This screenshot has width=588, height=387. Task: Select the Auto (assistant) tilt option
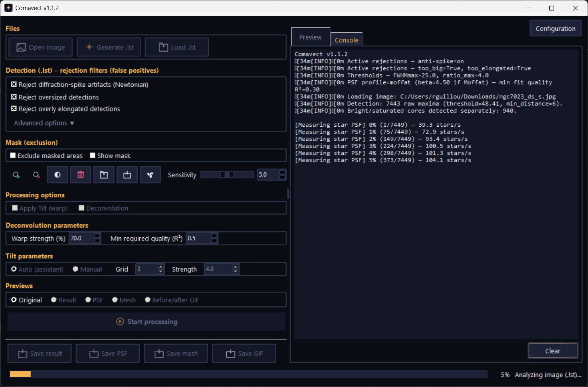(14, 269)
